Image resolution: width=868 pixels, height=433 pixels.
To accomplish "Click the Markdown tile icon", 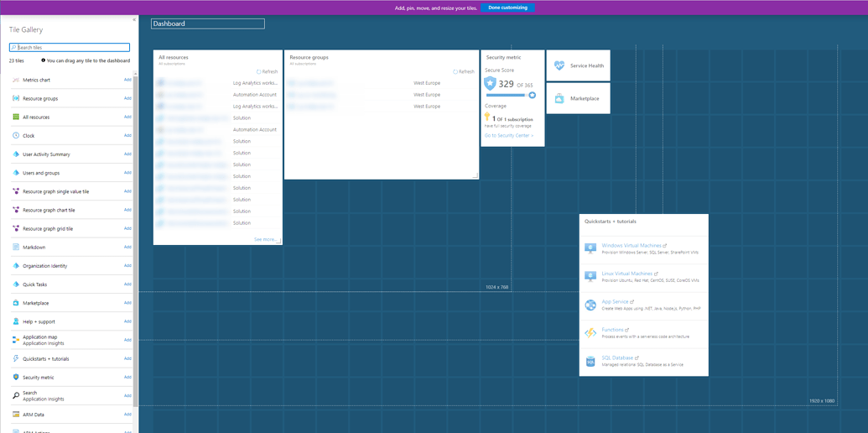I will (x=15, y=247).
